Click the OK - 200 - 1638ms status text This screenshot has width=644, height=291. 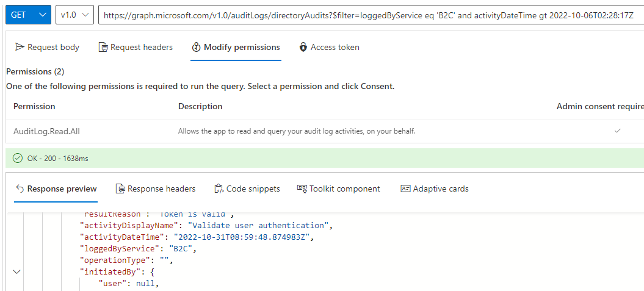57,159
